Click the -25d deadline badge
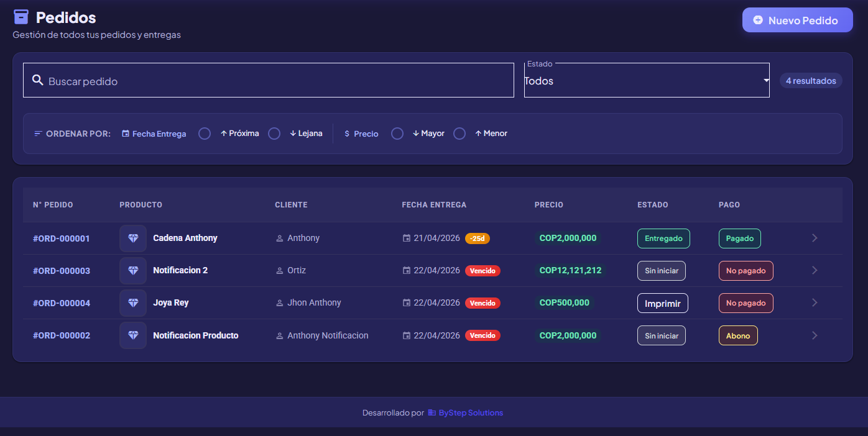The height and width of the screenshot is (436, 868). (478, 238)
